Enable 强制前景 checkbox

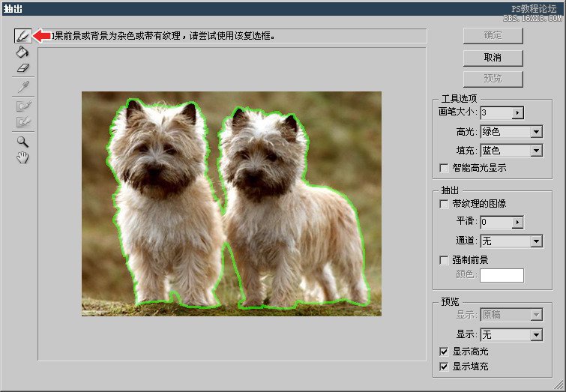(444, 260)
